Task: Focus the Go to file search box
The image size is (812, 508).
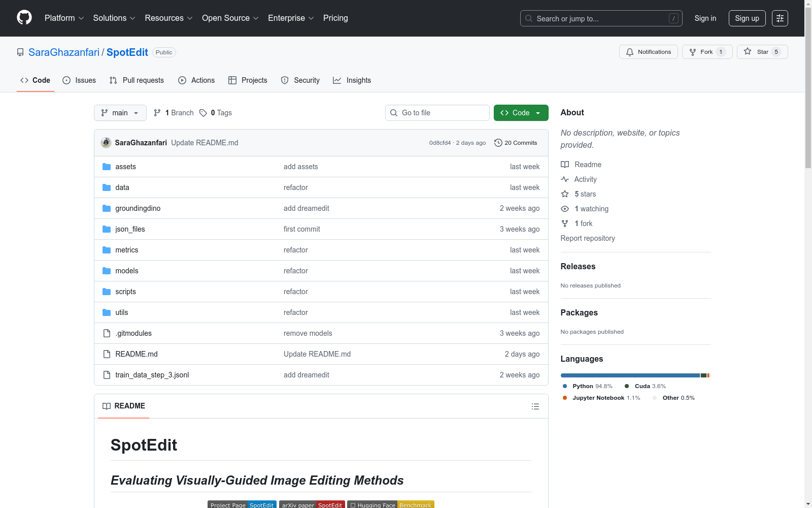Action: click(x=437, y=113)
